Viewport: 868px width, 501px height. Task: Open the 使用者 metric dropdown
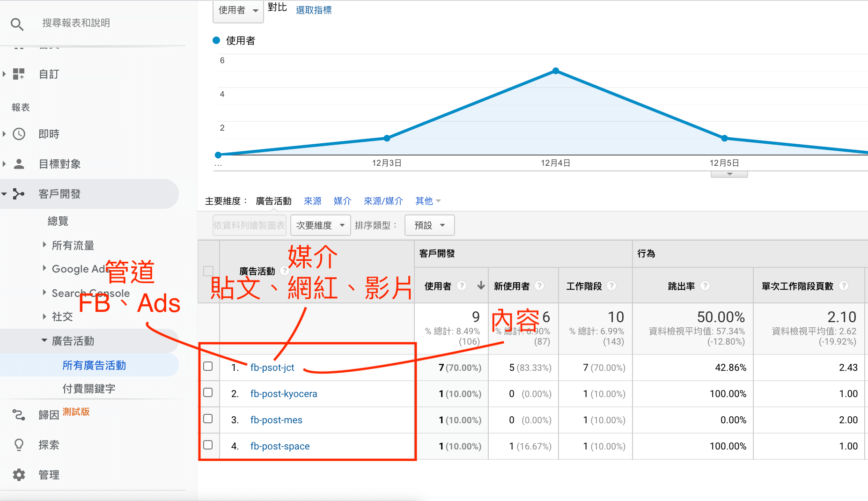coord(238,10)
